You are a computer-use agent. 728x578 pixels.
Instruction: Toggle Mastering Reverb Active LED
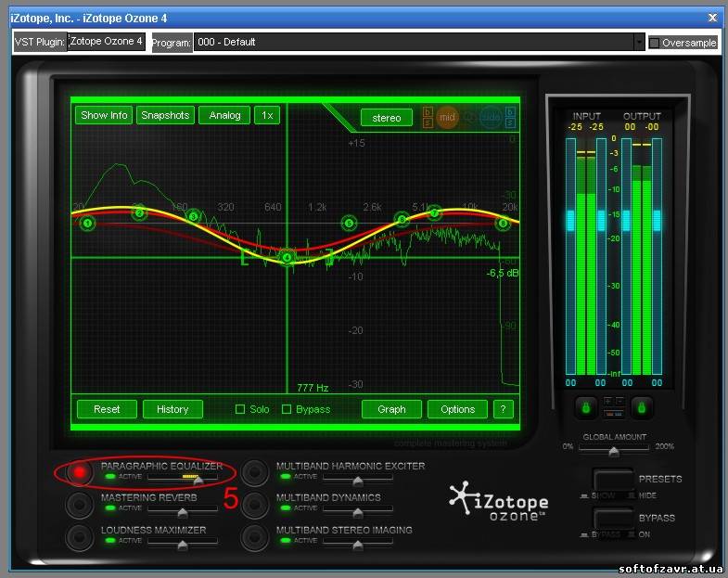pos(110,507)
